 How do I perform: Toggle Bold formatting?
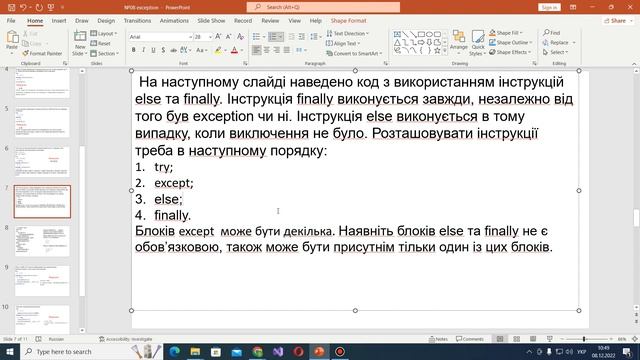(x=133, y=50)
